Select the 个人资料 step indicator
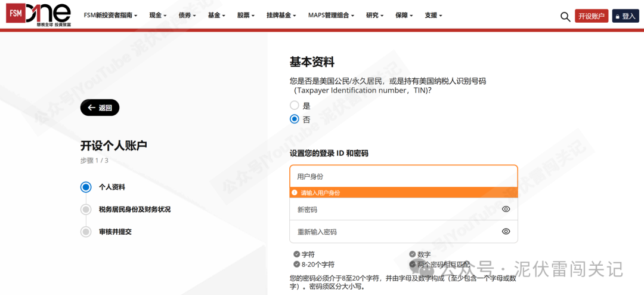Screen dimensions: 644x295 tap(85, 187)
